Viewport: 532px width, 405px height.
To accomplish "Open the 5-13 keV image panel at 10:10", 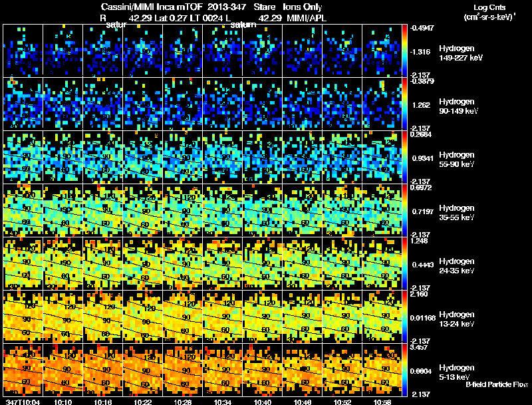I will [x=63, y=370].
